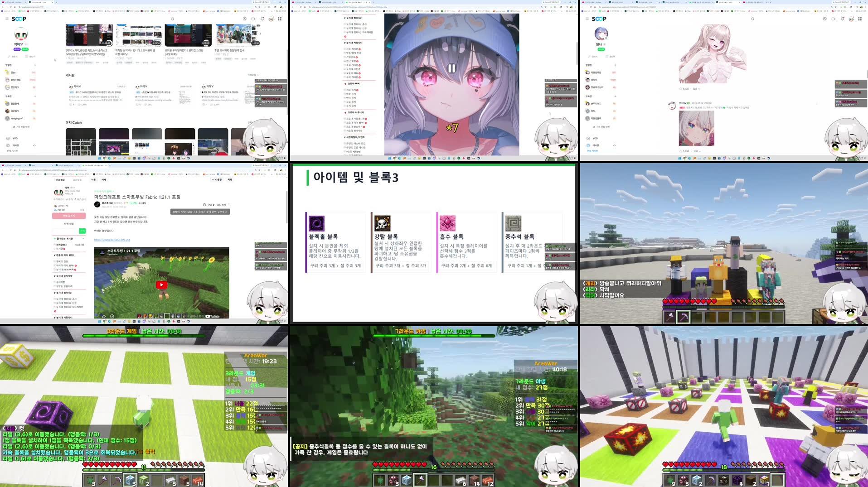Viewport: 868px width, 487px height.
Task: Open kbygnga channel in 악어 sidebar
Action: coord(16,119)
